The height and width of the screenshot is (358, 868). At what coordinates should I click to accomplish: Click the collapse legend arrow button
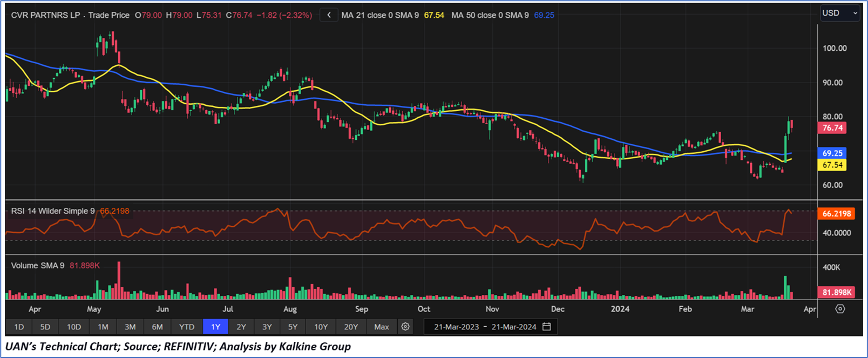pos(329,15)
